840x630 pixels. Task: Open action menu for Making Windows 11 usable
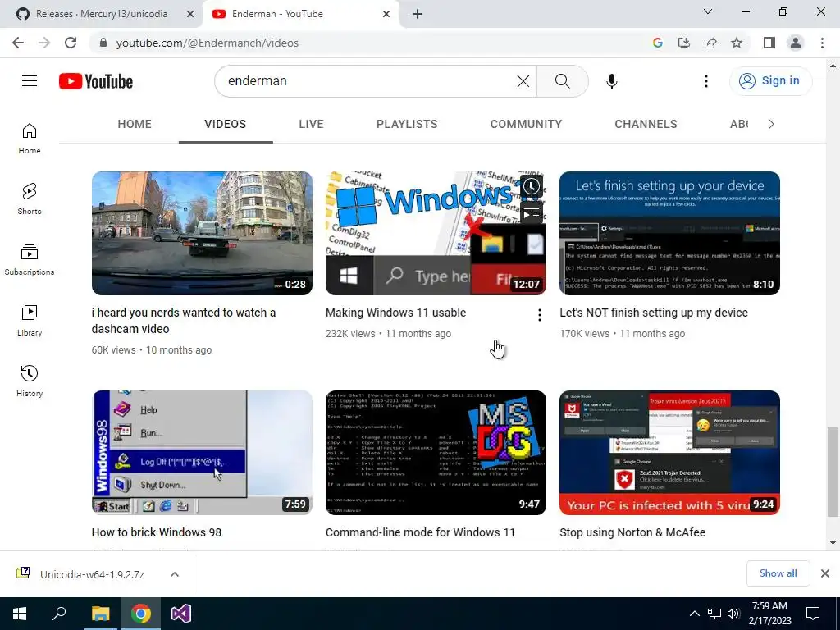540,315
